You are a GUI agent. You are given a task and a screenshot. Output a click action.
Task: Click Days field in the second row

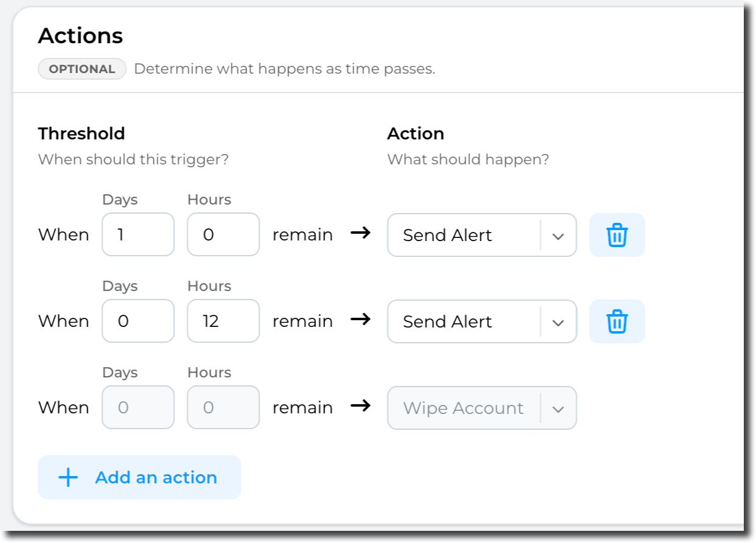tap(138, 321)
